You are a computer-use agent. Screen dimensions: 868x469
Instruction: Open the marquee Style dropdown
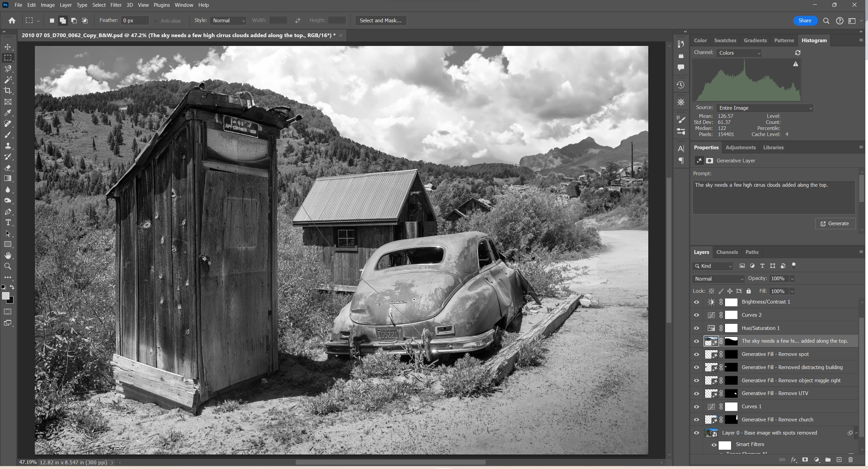click(228, 21)
